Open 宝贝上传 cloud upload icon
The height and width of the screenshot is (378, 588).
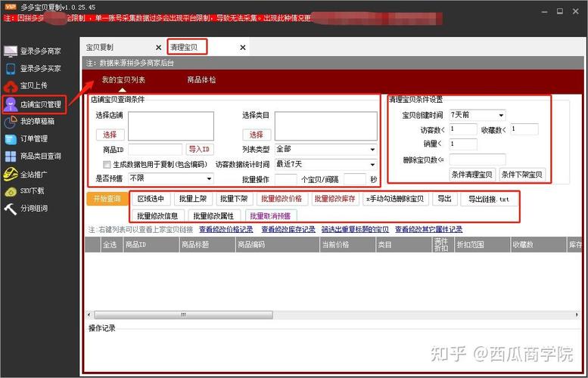click(11, 86)
